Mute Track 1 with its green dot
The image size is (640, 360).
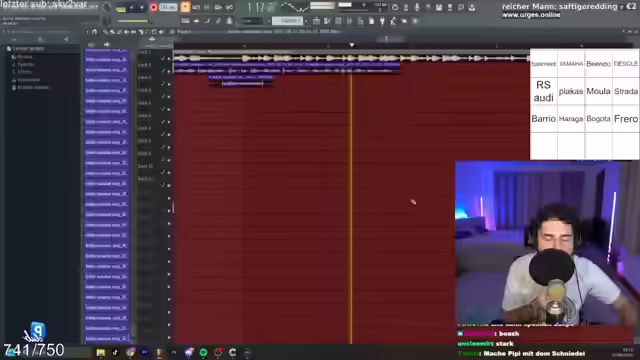(169, 59)
